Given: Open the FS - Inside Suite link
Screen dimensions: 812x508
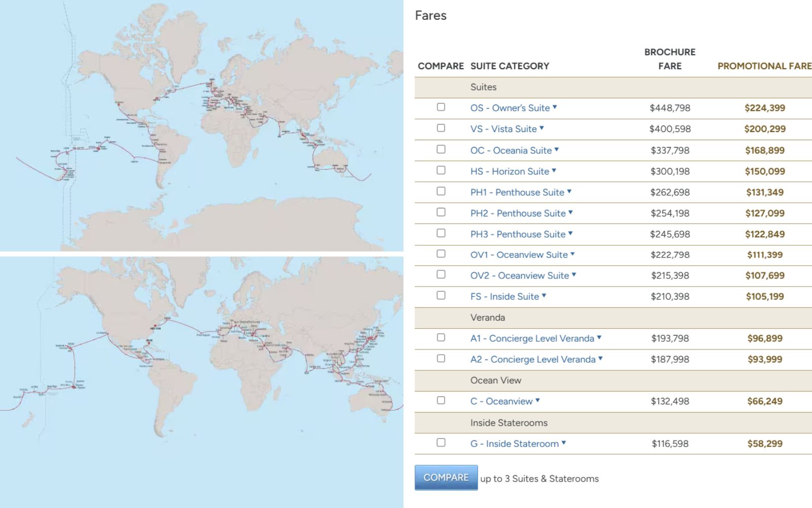Looking at the screenshot, I should point(504,296).
